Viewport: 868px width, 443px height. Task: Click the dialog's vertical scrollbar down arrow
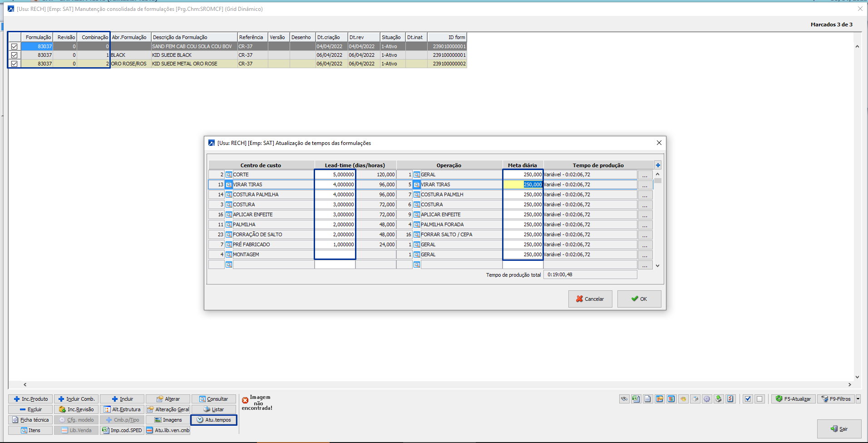657,266
